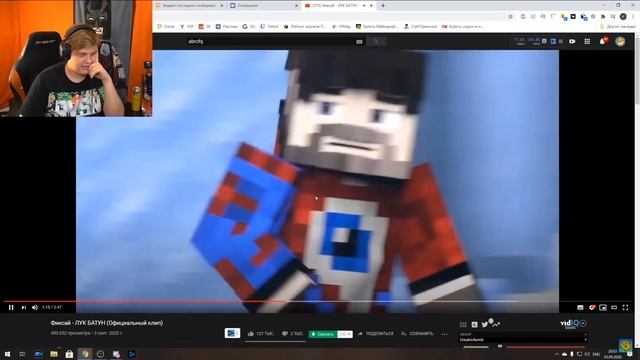This screenshot has width=640, height=360.
Task: Enter fullscreen mode
Action: pos(625,307)
